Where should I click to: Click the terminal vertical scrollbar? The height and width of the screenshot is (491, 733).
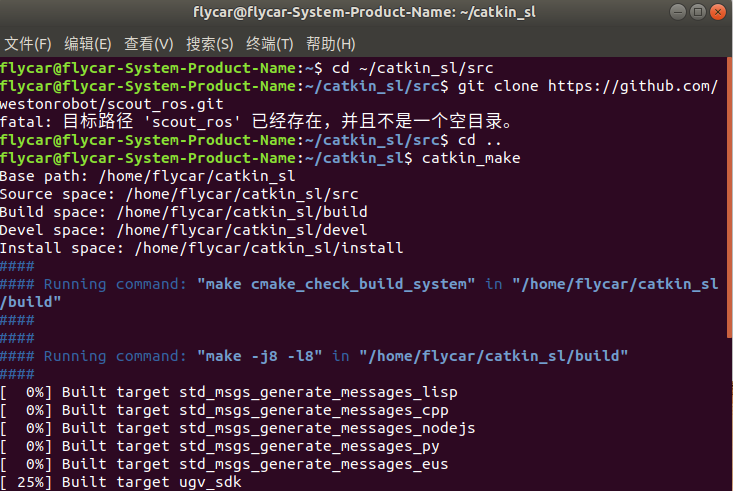pyautogui.click(x=729, y=200)
